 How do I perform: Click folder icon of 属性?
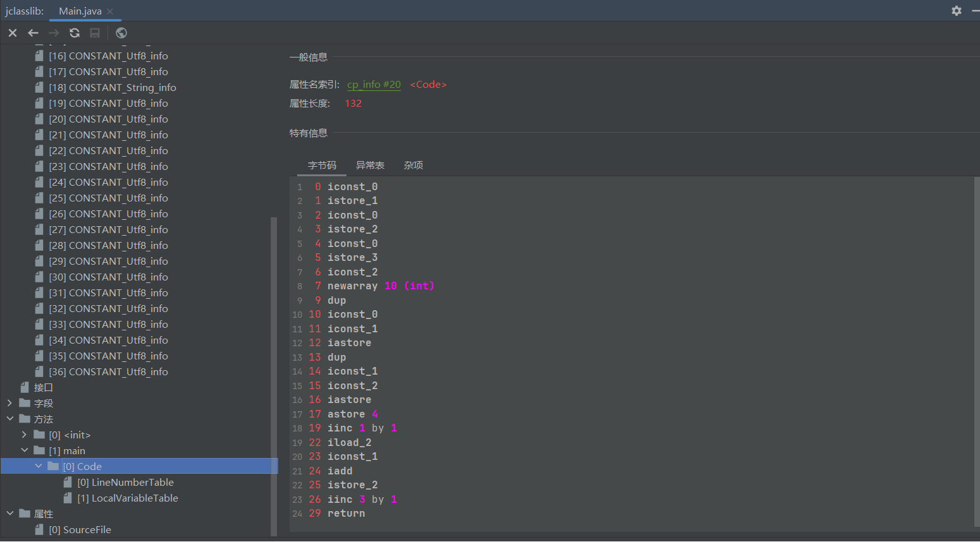tap(25, 514)
